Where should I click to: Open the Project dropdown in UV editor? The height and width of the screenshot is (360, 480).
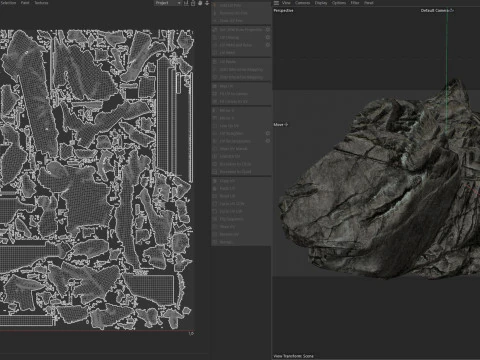pyautogui.click(x=168, y=3)
